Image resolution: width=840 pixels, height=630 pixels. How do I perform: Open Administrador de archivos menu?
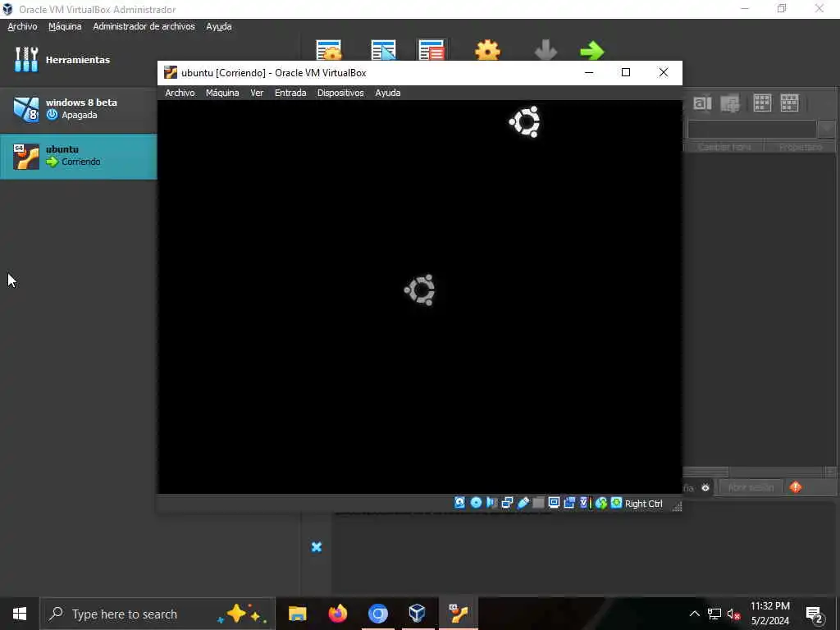pos(144,26)
